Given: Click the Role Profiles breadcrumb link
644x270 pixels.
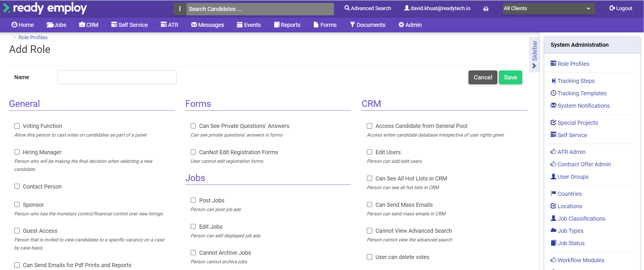Looking at the screenshot, I should 33,38.
